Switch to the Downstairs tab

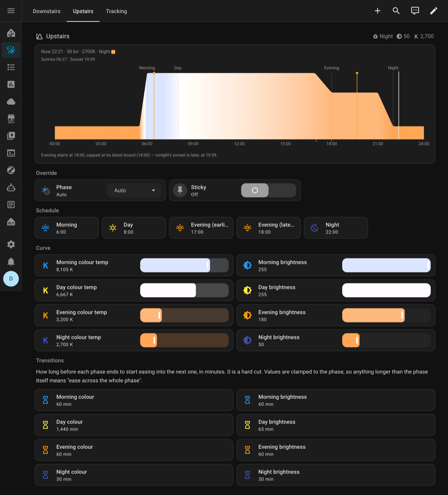47,11
